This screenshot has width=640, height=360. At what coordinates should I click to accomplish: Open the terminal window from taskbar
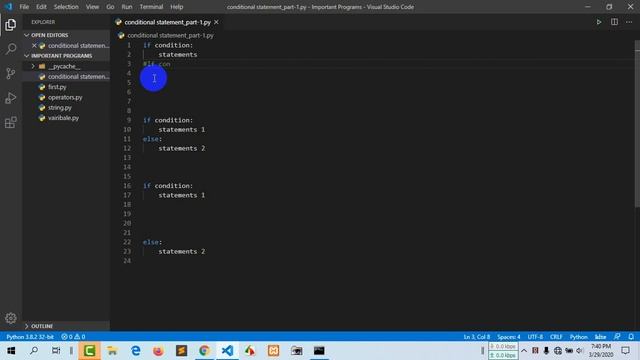click(319, 351)
